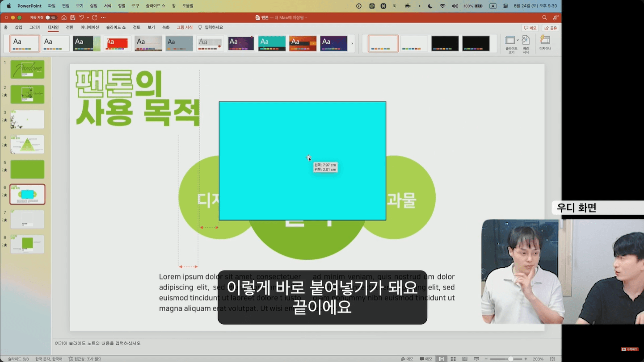Click the 메모 (Comments) button at top right
The height and width of the screenshot is (362, 644).
(x=530, y=28)
